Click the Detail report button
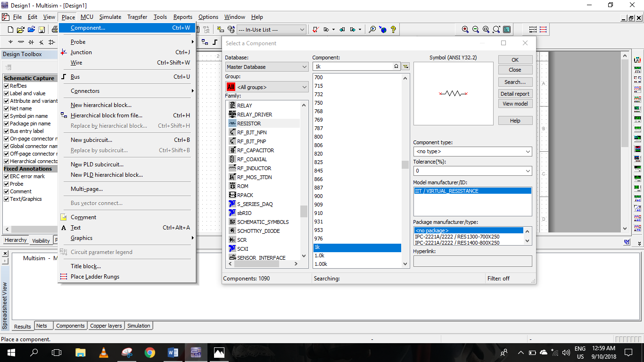 [x=515, y=94]
